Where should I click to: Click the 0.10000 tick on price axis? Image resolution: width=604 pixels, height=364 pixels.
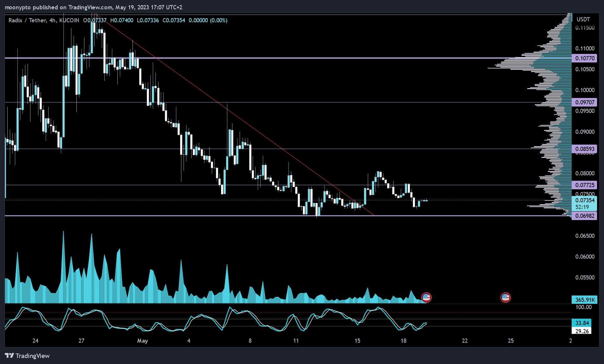pyautogui.click(x=585, y=90)
